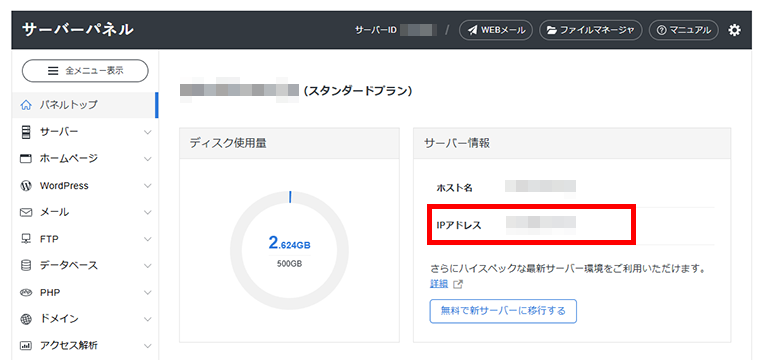The width and height of the screenshot is (760, 360).
Task: Click the WEBメール button
Action: point(496,30)
